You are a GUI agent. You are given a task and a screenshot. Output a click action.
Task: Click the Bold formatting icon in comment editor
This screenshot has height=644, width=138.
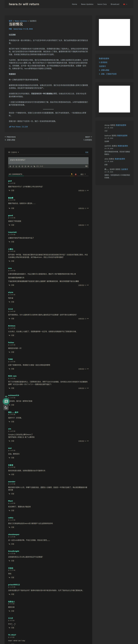pyautogui.click(x=10, y=166)
